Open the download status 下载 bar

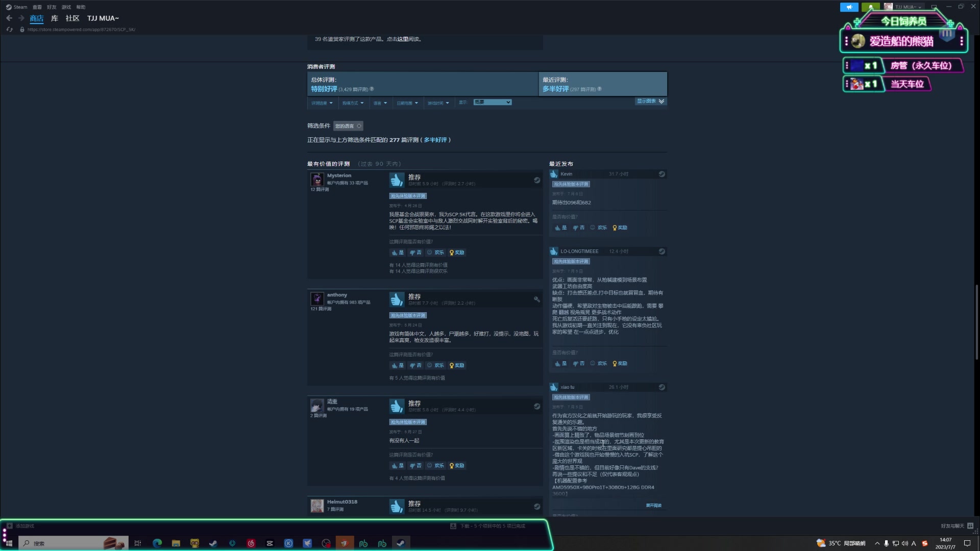[488, 526]
